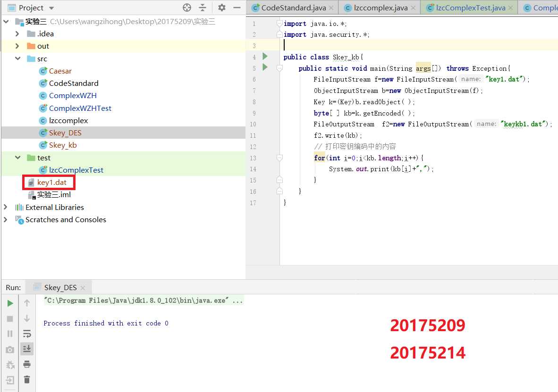Image resolution: width=558 pixels, height=392 pixels.
Task: Click the Down stack trace arrow
Action: [27, 318]
